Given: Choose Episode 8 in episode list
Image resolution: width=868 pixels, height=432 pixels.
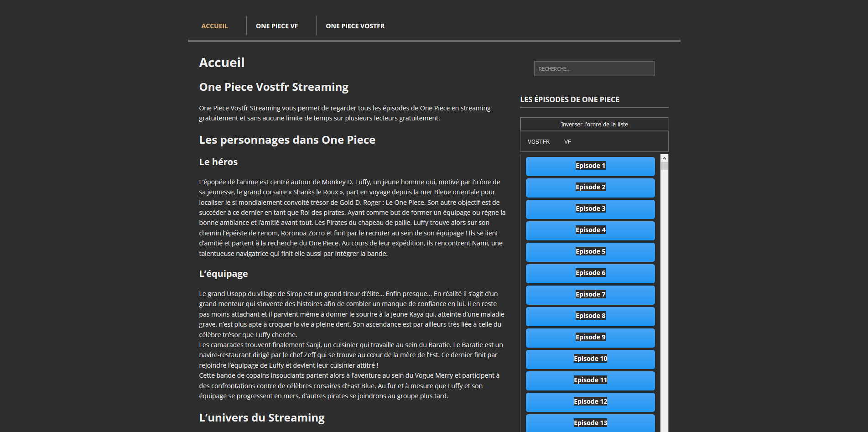Looking at the screenshot, I should coord(590,316).
